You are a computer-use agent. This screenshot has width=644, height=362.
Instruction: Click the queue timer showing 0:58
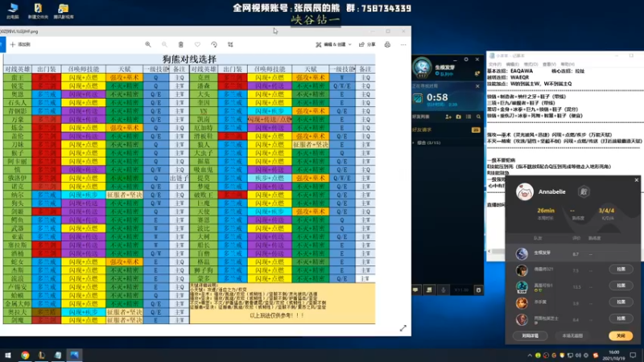click(x=437, y=97)
